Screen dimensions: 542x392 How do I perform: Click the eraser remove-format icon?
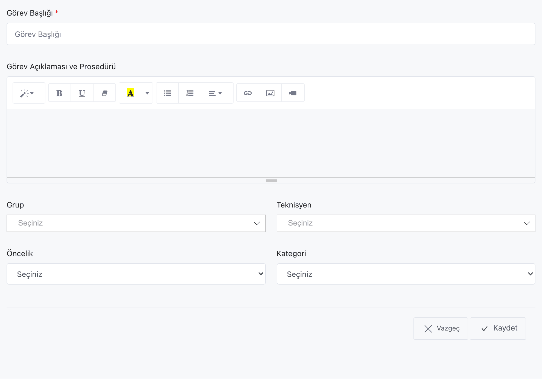[104, 93]
